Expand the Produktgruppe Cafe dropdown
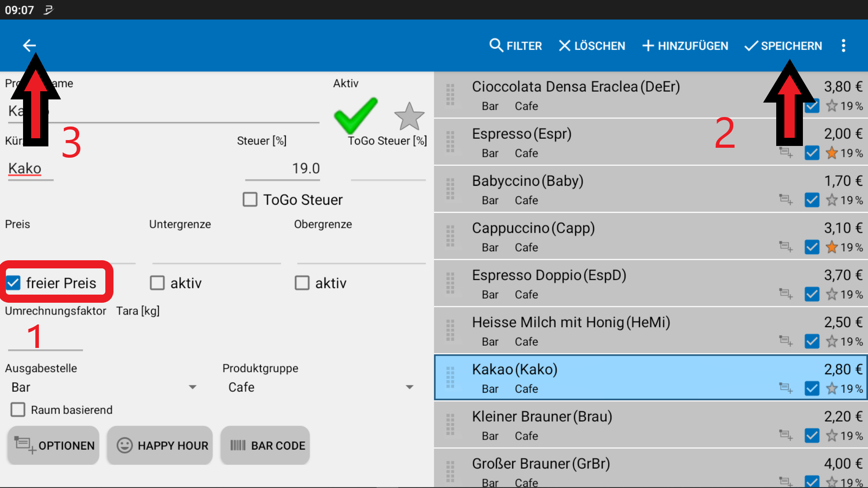The height and width of the screenshot is (488, 868). 320,387
